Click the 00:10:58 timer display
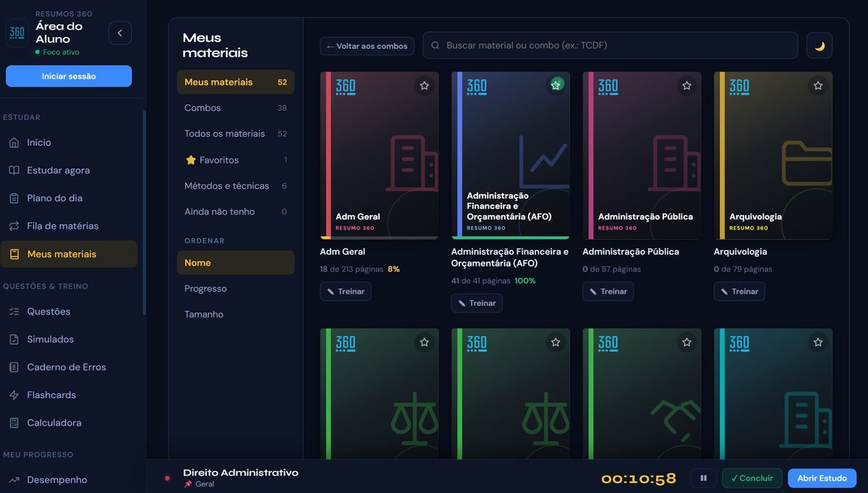Screen dimensions: 868x493 [x=639, y=479]
